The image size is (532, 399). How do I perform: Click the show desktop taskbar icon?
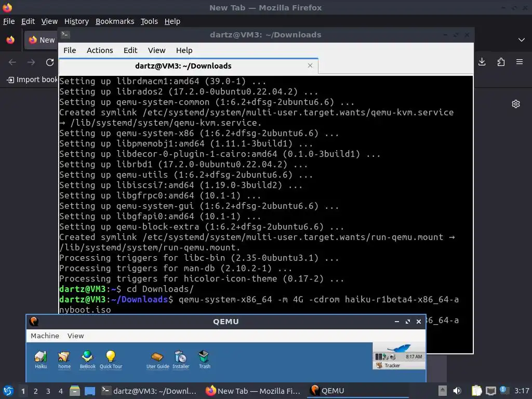tap(90, 391)
